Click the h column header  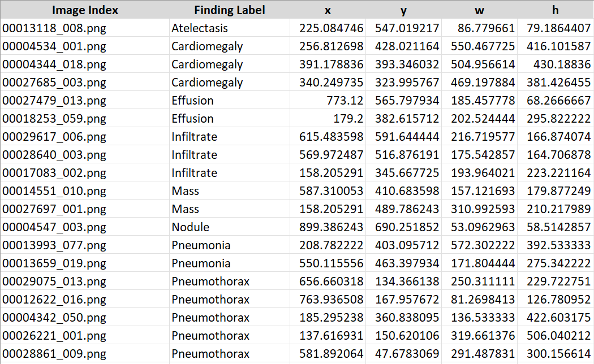coord(556,10)
